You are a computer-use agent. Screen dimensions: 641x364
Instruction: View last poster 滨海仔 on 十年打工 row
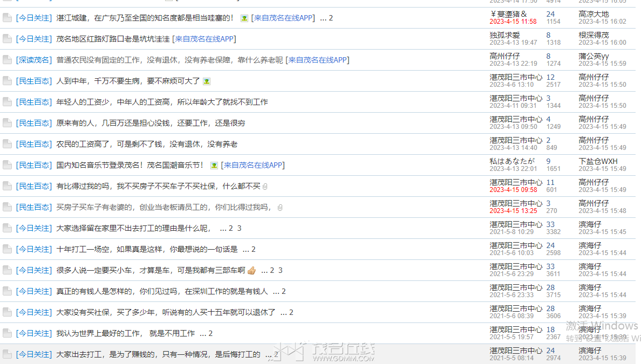click(x=590, y=245)
